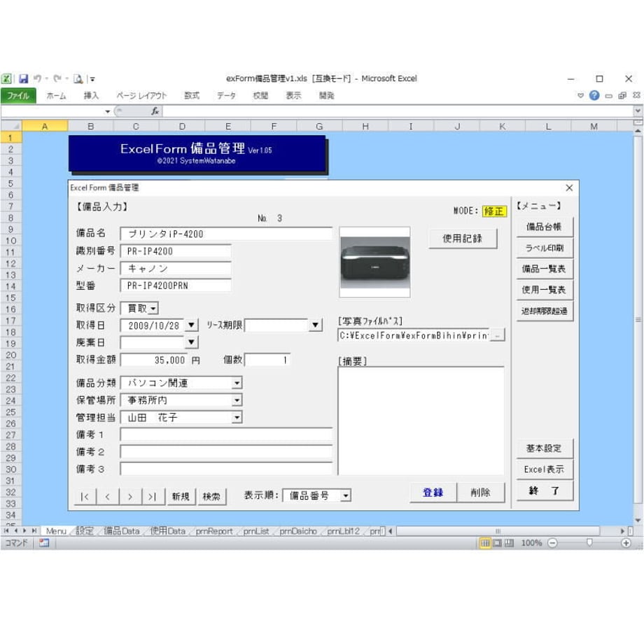Expand the 保管場所 dropdown
The height and width of the screenshot is (644, 644).
pyautogui.click(x=237, y=400)
